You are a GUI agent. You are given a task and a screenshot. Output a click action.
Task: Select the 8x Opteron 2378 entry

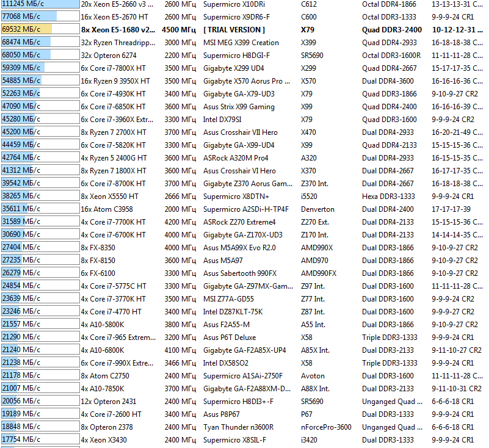[107, 426]
